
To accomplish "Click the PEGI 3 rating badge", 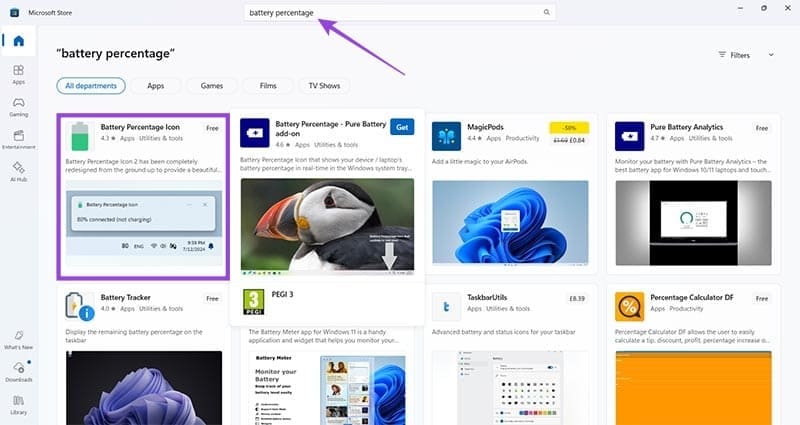I will (254, 302).
